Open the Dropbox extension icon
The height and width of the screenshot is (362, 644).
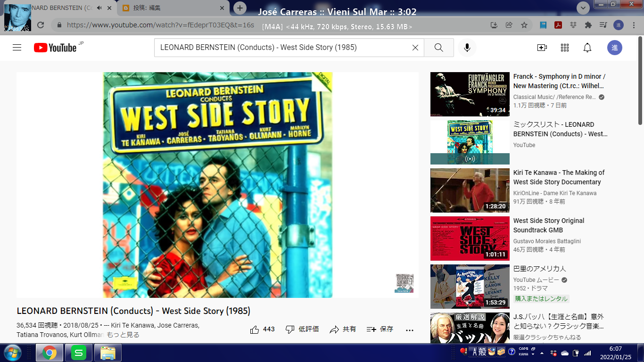(x=573, y=25)
